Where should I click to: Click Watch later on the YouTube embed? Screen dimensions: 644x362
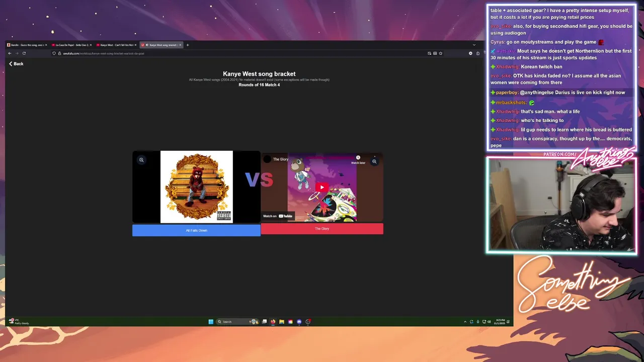pos(358,160)
